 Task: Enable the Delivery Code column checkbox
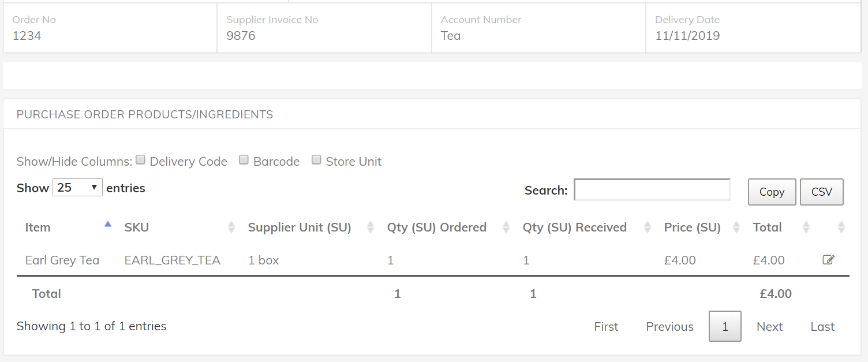point(141,161)
